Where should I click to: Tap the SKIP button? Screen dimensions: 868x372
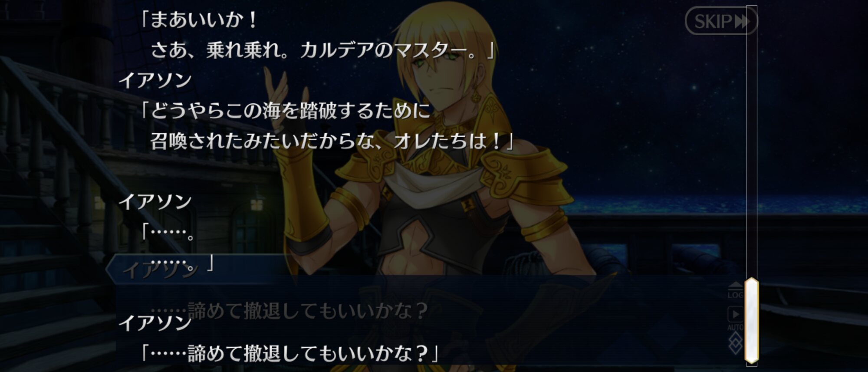point(721,21)
